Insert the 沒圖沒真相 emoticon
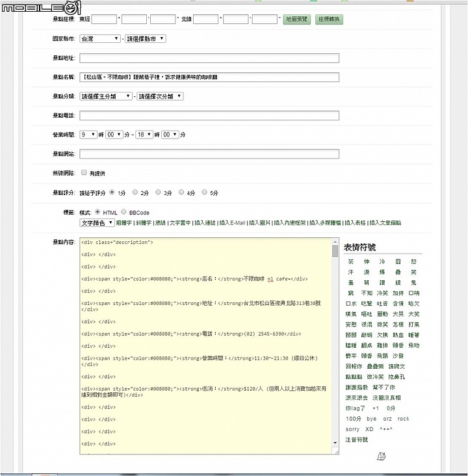The width and height of the screenshot is (468, 476). point(386,398)
